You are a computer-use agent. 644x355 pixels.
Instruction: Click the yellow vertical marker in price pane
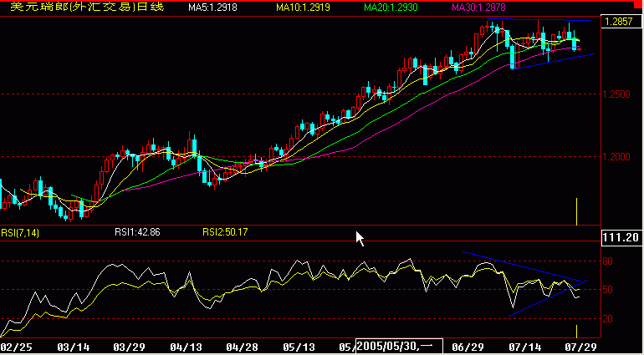coord(576,211)
